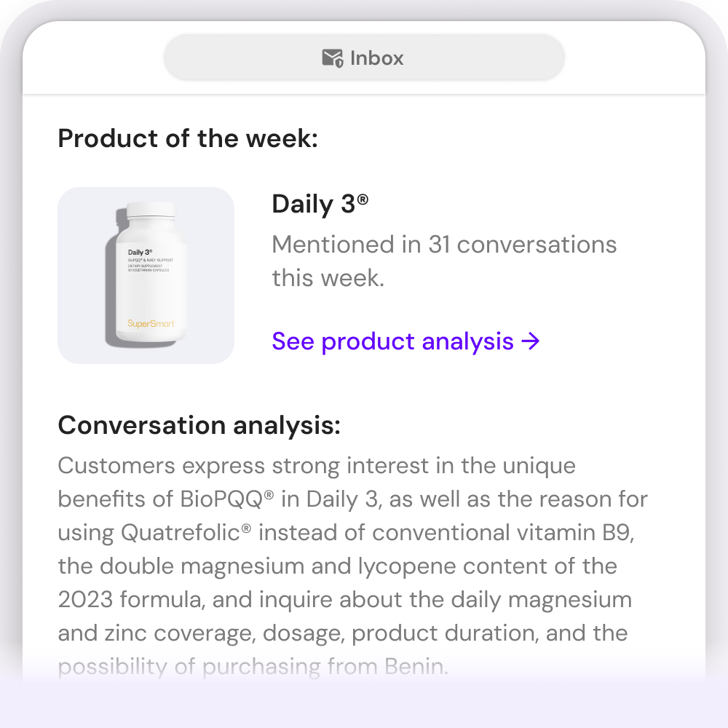Click the arrow after See product analysis
The image size is (728, 728).
(x=531, y=341)
